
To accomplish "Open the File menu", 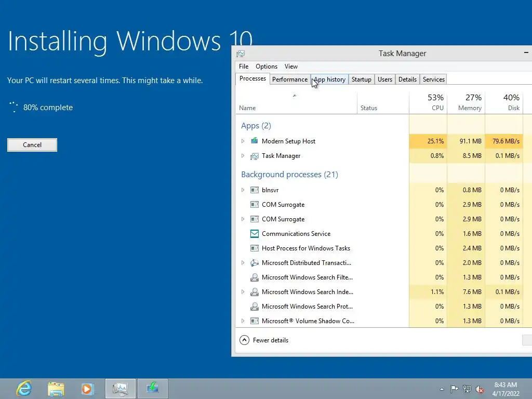I will (x=244, y=66).
